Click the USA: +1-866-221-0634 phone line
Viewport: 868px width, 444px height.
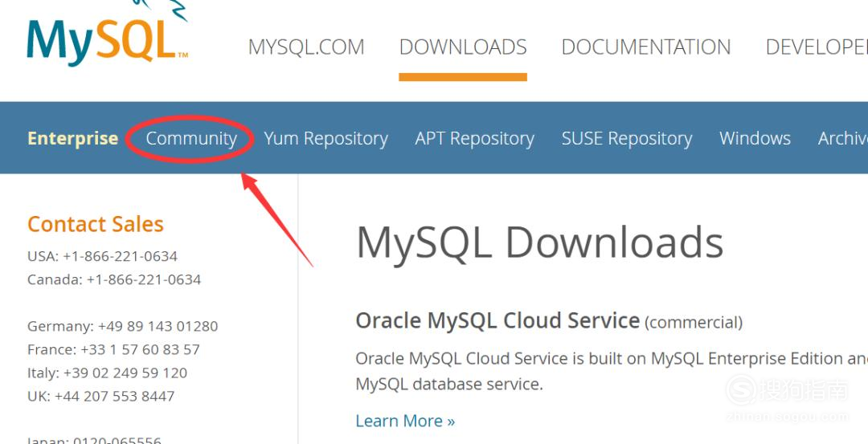[x=102, y=257]
